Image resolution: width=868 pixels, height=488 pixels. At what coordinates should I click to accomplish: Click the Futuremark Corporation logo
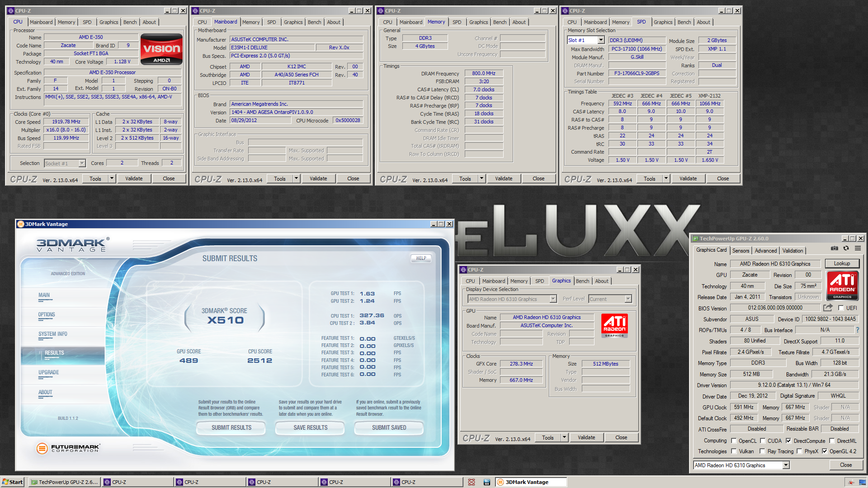click(68, 448)
